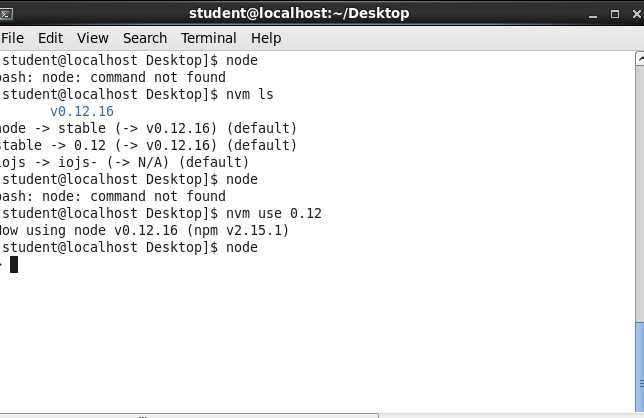
Task: Click the terminal icon in title bar
Action: pos(6,14)
